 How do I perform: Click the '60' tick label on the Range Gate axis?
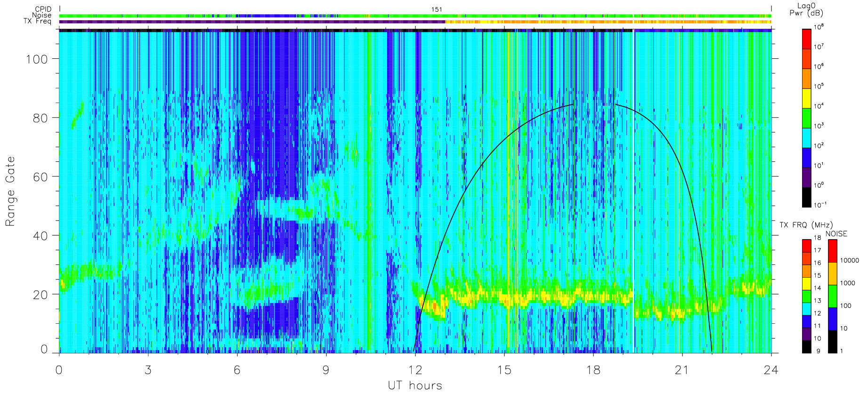[x=41, y=176]
